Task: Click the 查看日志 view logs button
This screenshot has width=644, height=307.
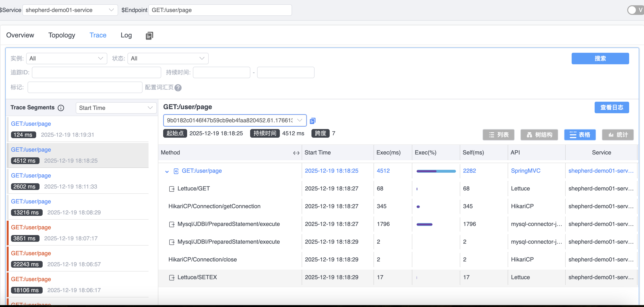Action: (611, 108)
